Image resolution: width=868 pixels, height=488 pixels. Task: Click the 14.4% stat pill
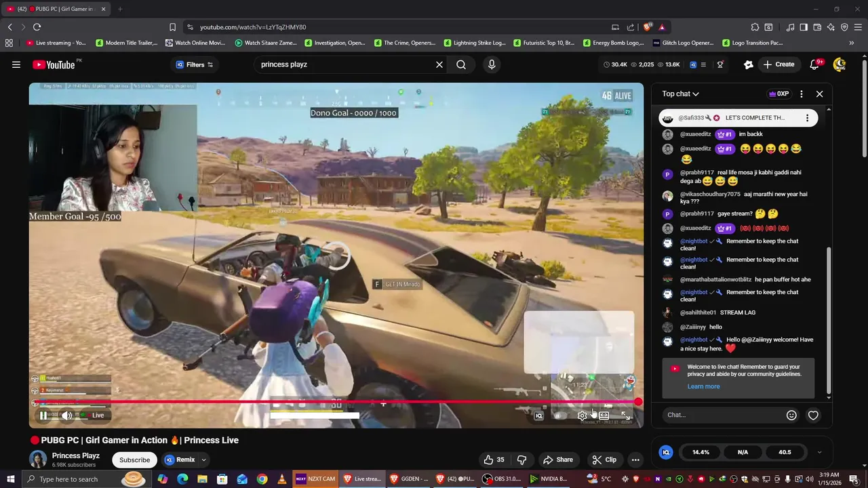click(701, 452)
